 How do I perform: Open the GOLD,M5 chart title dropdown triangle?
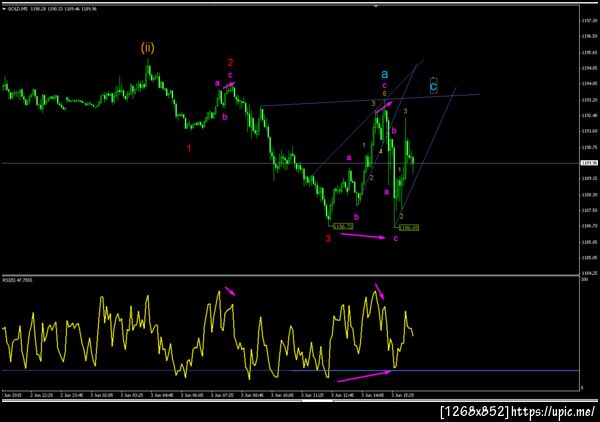click(x=4, y=9)
